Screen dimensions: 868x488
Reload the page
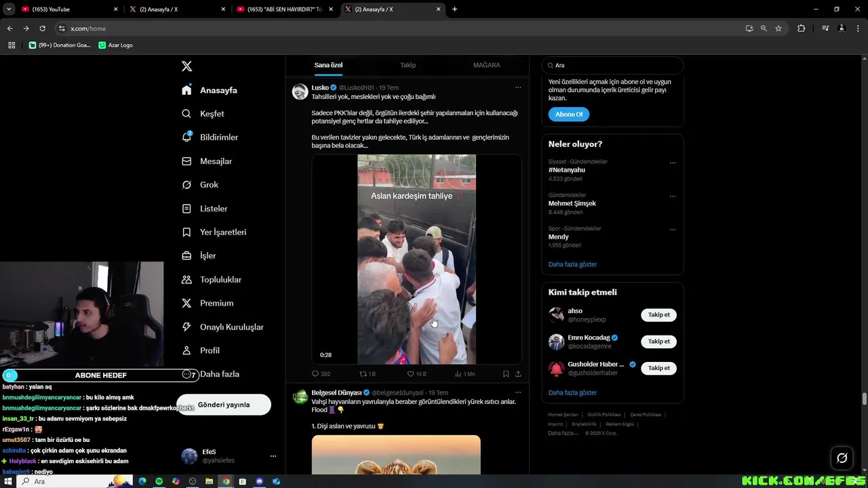[x=42, y=28]
